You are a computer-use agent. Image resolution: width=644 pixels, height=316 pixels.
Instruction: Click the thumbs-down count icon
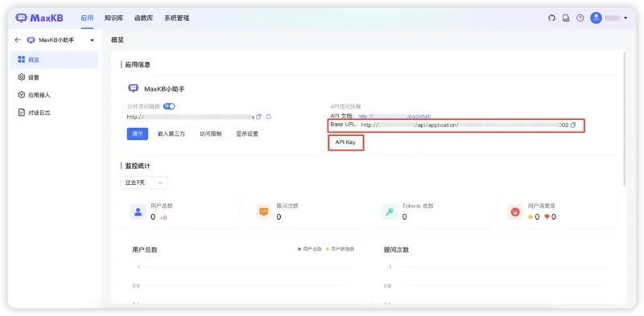547,217
